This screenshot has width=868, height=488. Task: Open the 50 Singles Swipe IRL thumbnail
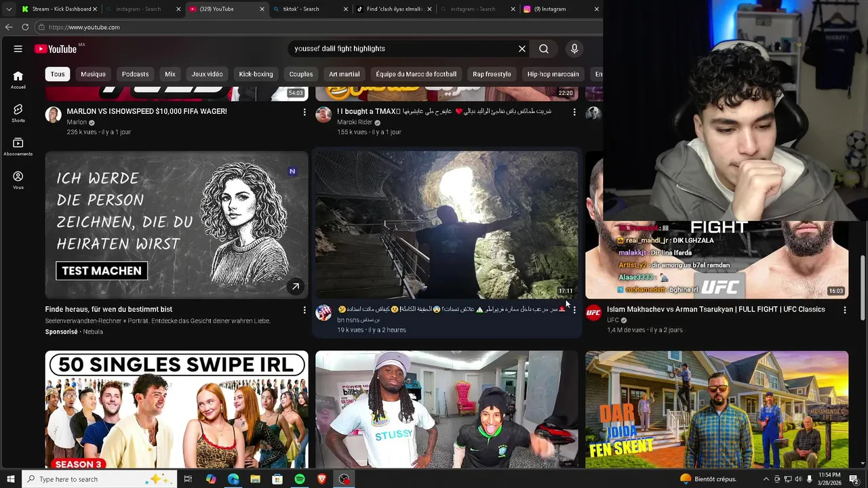pos(176,409)
